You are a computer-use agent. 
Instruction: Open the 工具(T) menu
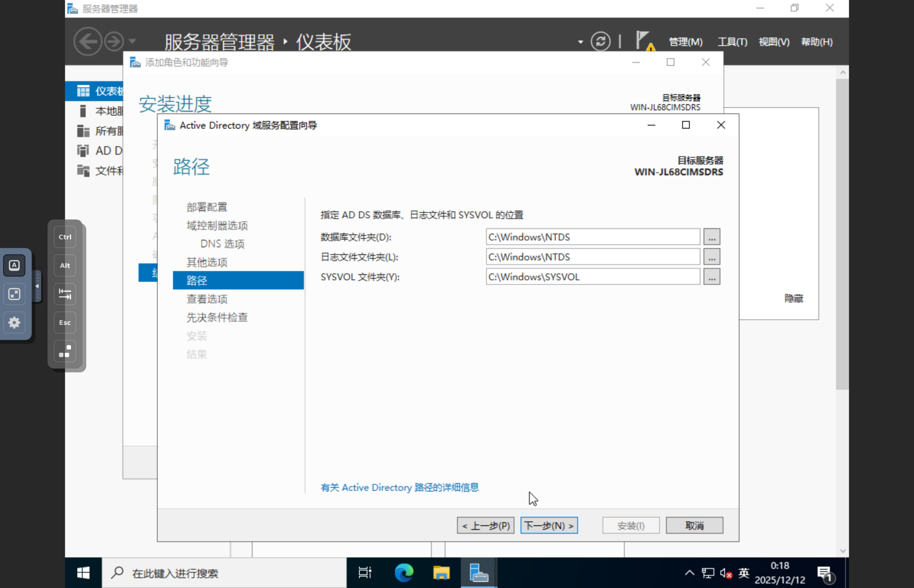[x=732, y=42]
